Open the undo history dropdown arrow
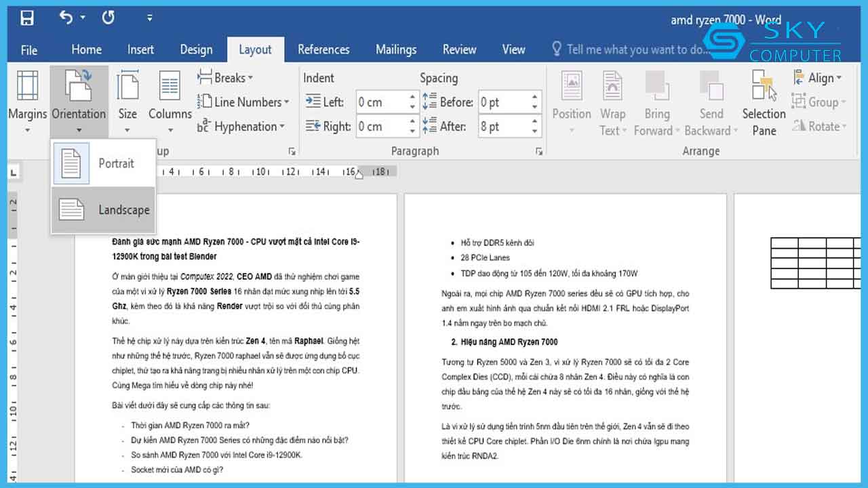The height and width of the screenshot is (488, 868). (83, 18)
